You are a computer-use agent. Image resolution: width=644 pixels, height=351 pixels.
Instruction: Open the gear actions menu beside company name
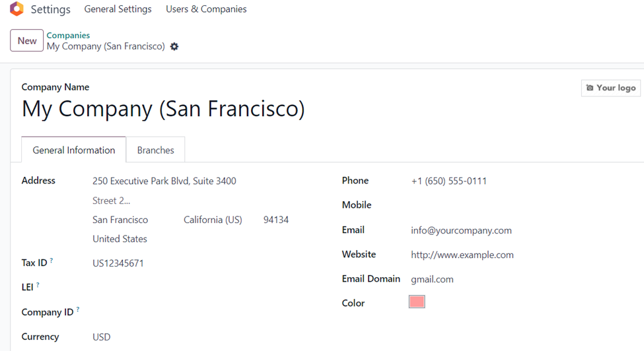pyautogui.click(x=174, y=46)
